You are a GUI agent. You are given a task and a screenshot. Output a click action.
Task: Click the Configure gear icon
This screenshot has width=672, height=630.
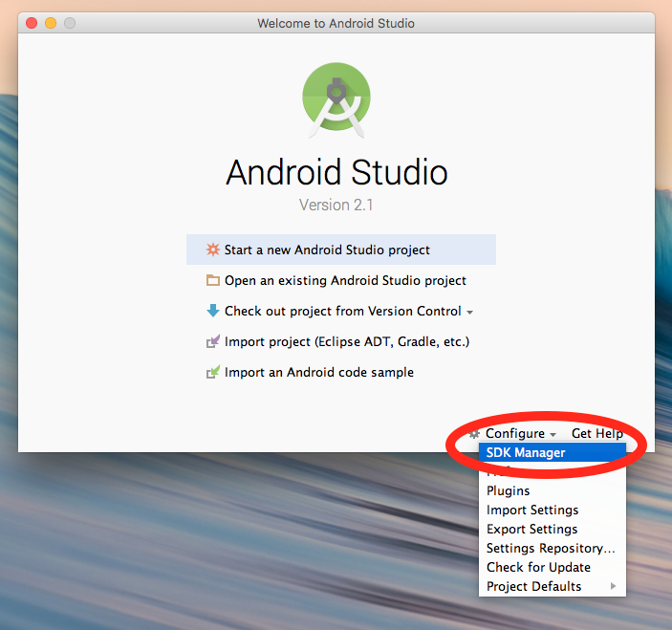tap(475, 433)
